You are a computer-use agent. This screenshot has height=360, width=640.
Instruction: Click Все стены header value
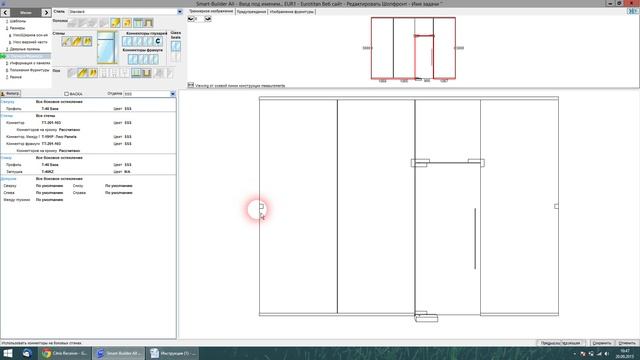pos(45,116)
